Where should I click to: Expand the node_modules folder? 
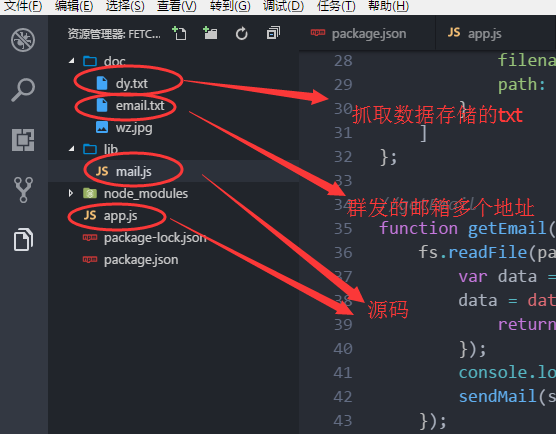coord(71,193)
